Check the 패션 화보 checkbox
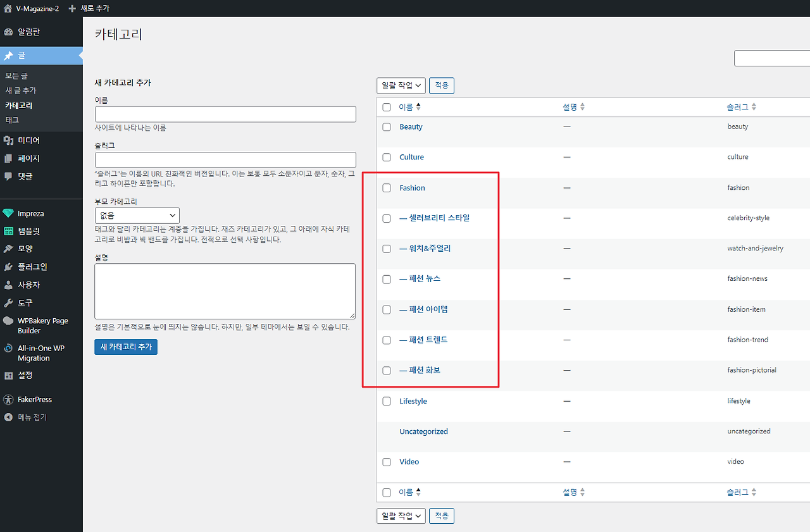The width and height of the screenshot is (810, 532). click(387, 370)
